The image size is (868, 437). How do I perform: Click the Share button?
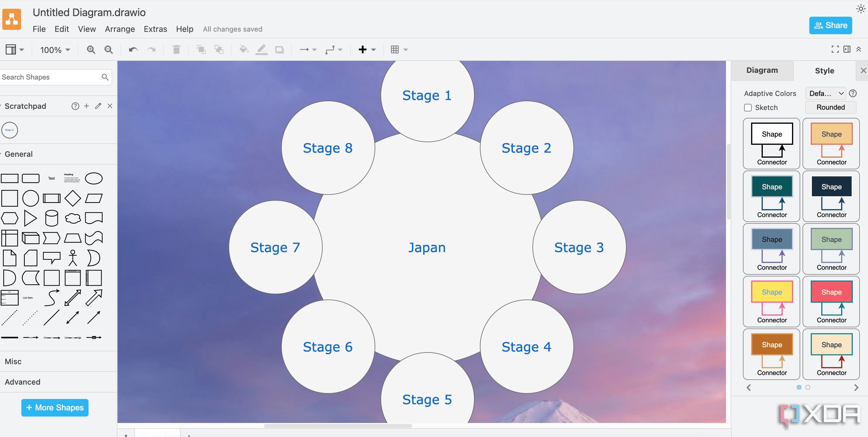point(831,25)
